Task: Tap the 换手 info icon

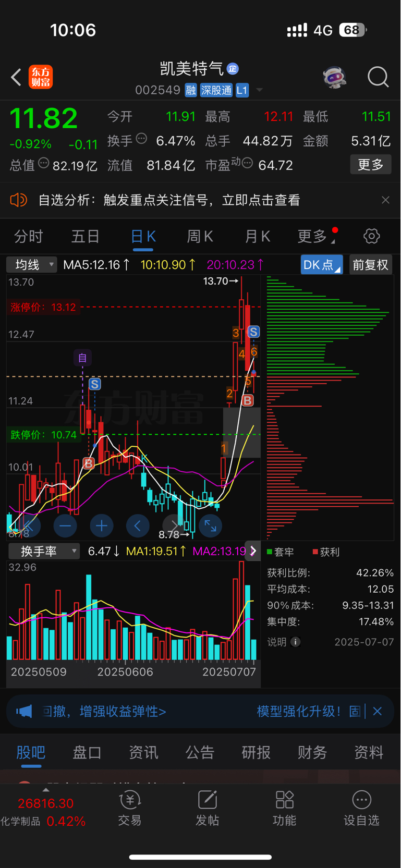Action: click(x=141, y=139)
